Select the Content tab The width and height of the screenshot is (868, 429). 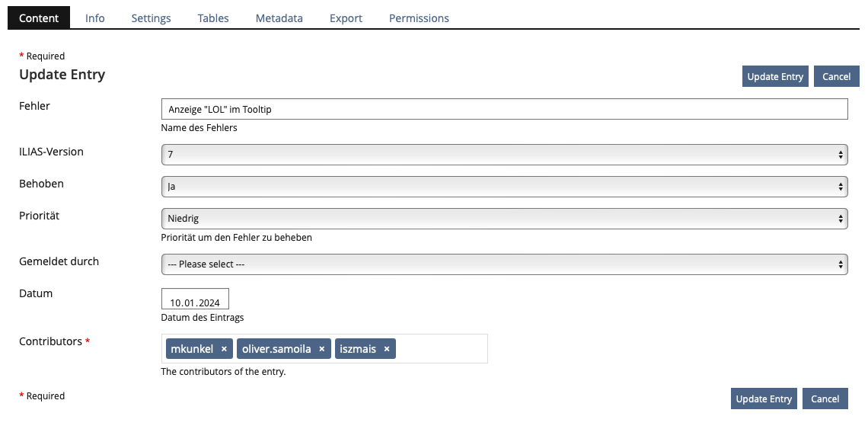[39, 18]
